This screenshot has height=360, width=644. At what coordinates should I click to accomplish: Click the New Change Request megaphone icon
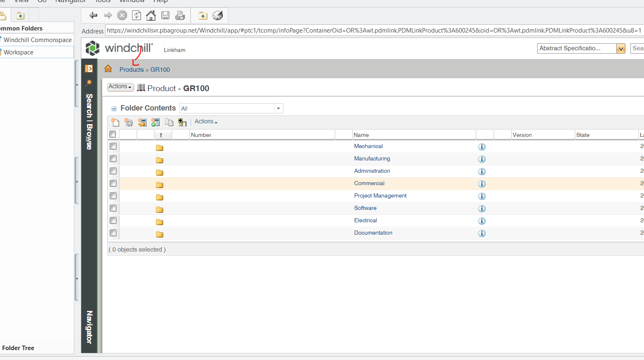point(142,122)
